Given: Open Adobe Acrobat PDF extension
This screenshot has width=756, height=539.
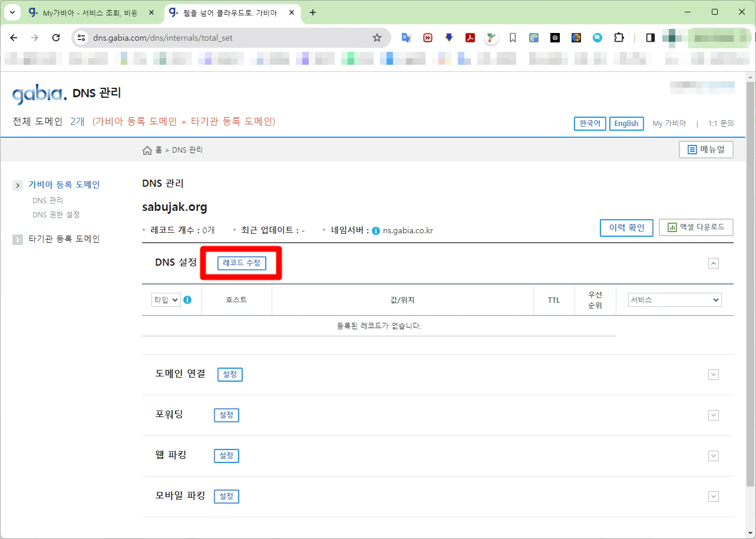Looking at the screenshot, I should pyautogui.click(x=470, y=38).
